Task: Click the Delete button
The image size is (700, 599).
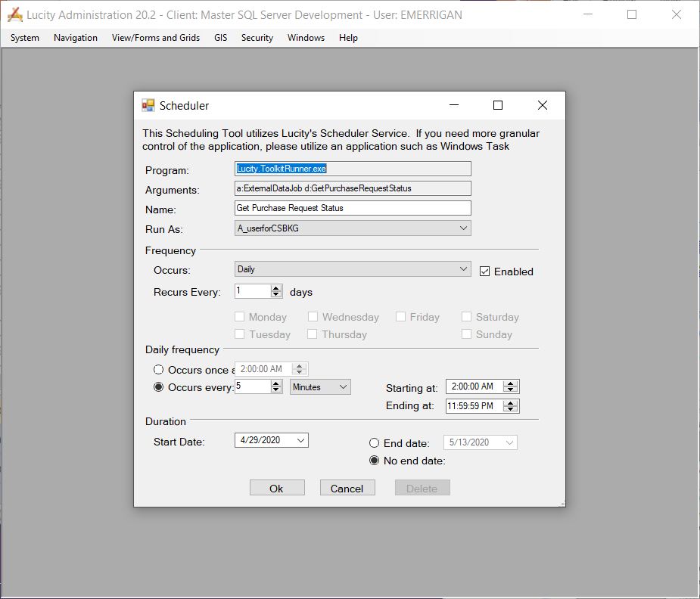Action: pyautogui.click(x=422, y=488)
